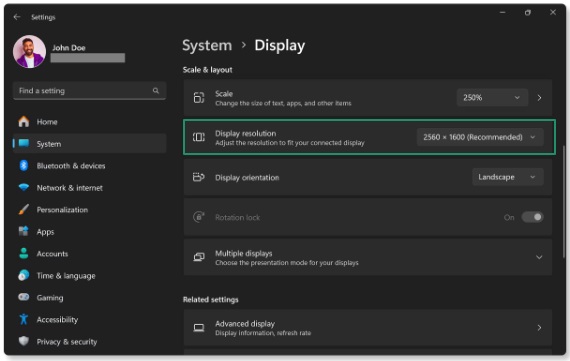Click the vertical scrollbar on right
The image size is (570, 361).
point(563,201)
